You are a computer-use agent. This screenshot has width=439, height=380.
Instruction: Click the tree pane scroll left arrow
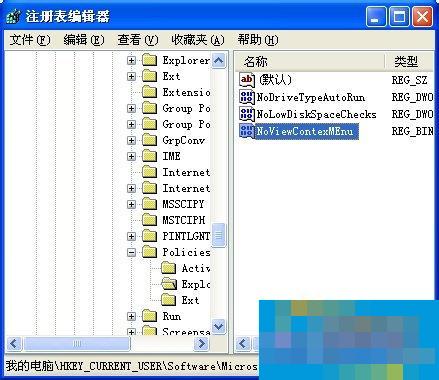14,343
